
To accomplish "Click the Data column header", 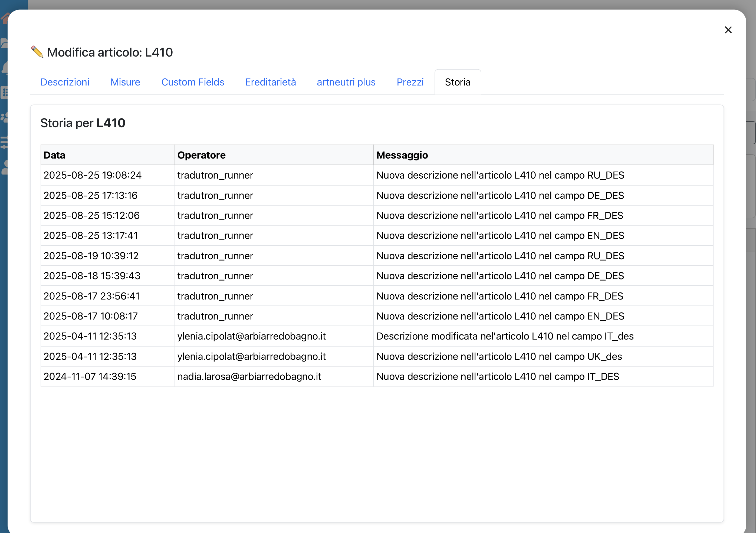I will (x=55, y=155).
